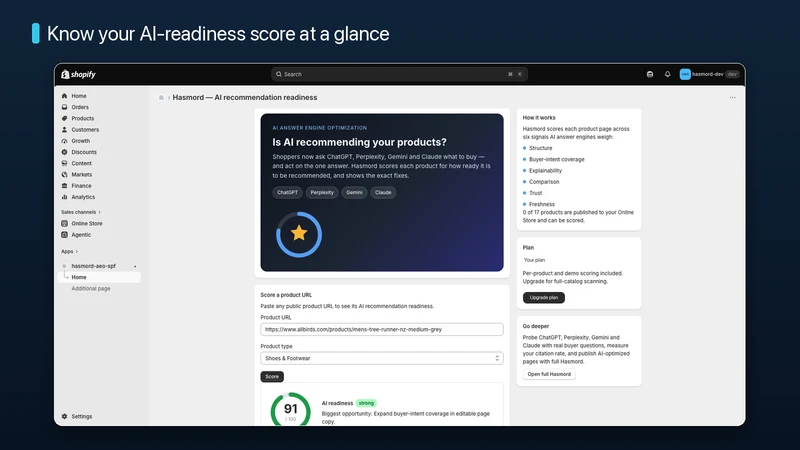Open the notifications bell
The height and width of the screenshot is (450, 800).
[x=667, y=74]
